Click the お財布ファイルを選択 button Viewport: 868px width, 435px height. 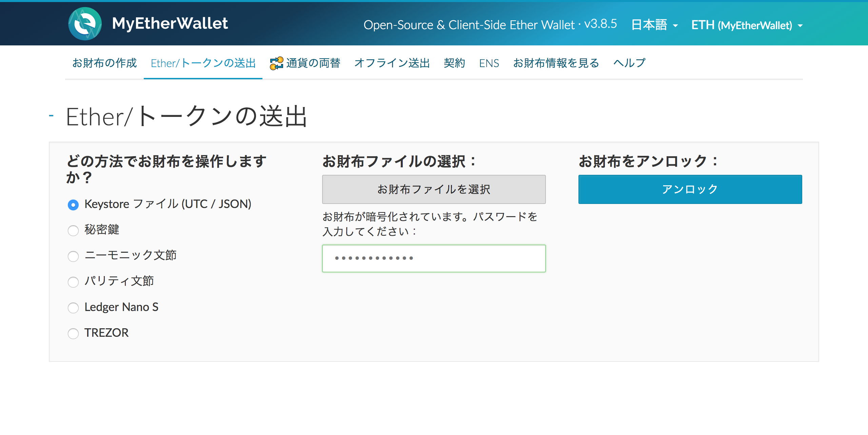(434, 189)
